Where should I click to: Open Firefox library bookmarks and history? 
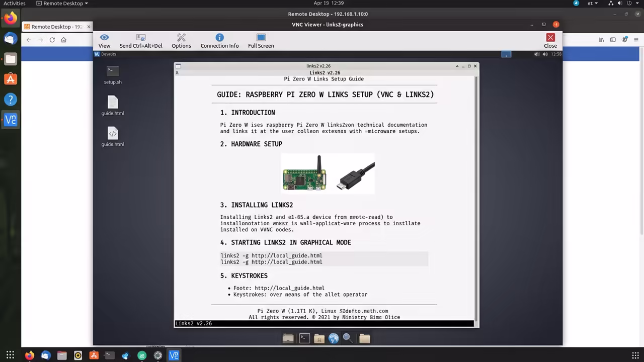click(601, 40)
